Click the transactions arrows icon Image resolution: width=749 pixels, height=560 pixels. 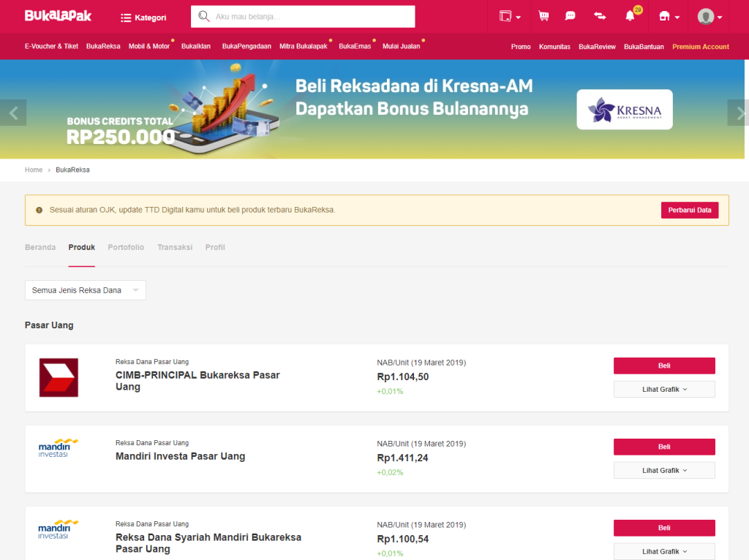600,16
